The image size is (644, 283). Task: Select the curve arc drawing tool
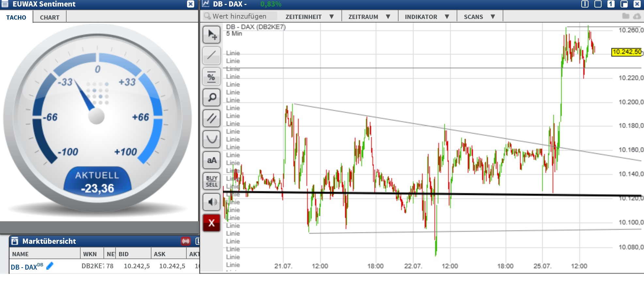[x=212, y=139]
